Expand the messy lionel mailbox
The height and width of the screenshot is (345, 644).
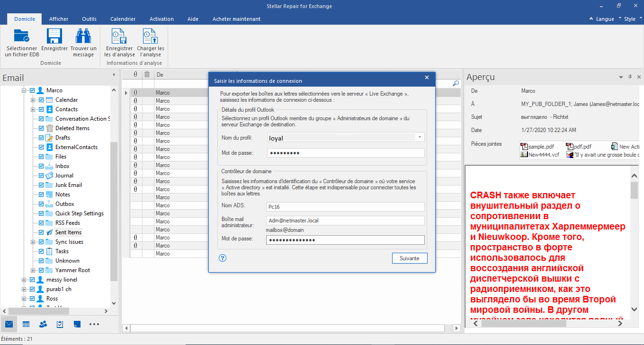point(24,280)
